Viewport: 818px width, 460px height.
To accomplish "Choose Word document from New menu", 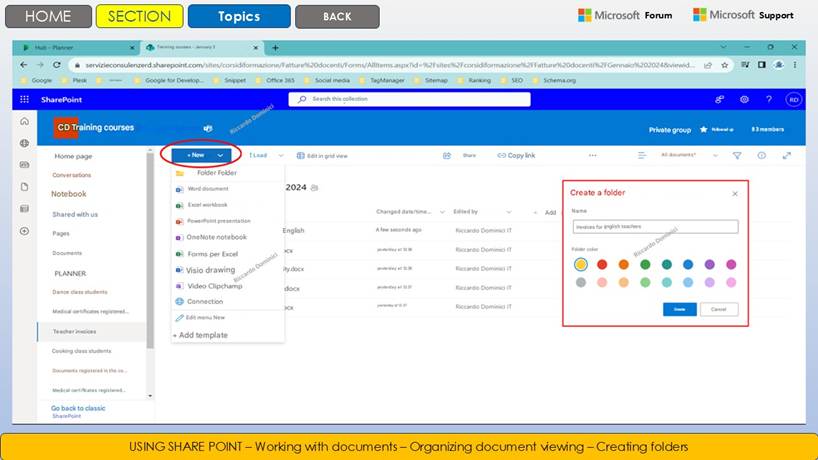I will coord(207,188).
